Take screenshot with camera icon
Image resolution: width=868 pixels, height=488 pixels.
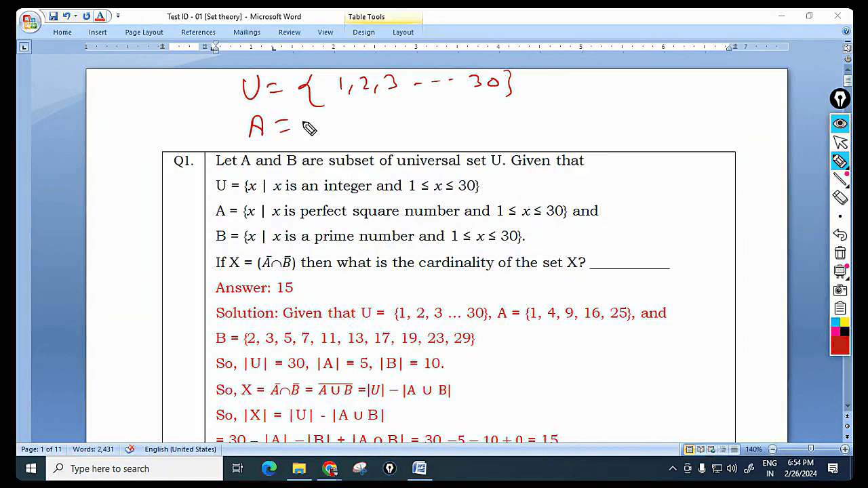pyautogui.click(x=840, y=290)
